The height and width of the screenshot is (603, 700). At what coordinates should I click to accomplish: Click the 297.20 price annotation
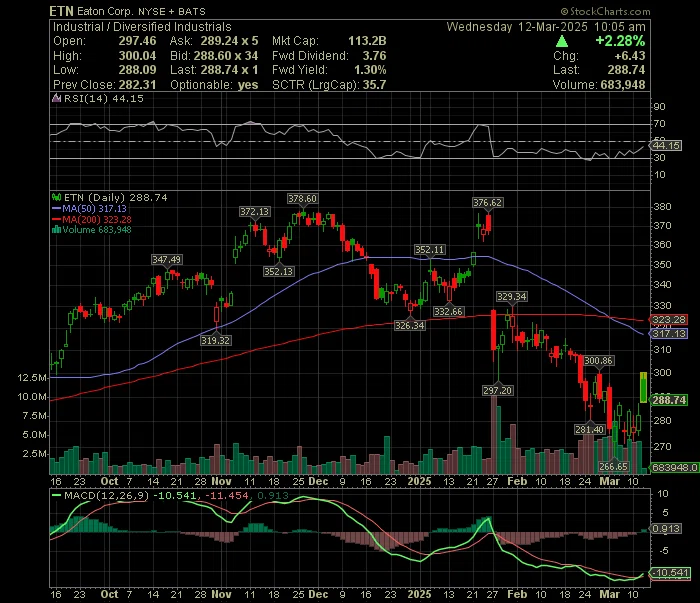[498, 391]
